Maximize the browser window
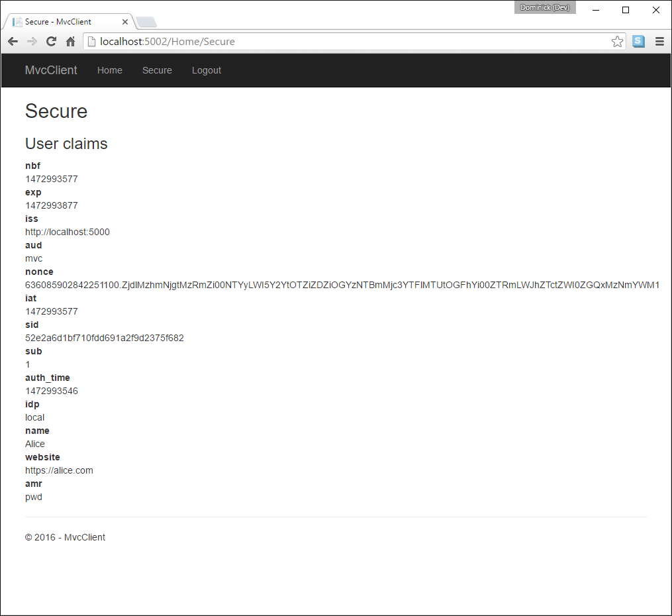 pos(626,10)
